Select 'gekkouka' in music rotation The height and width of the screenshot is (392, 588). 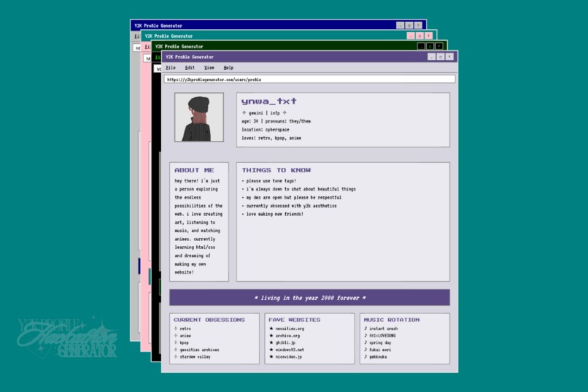(x=375, y=357)
